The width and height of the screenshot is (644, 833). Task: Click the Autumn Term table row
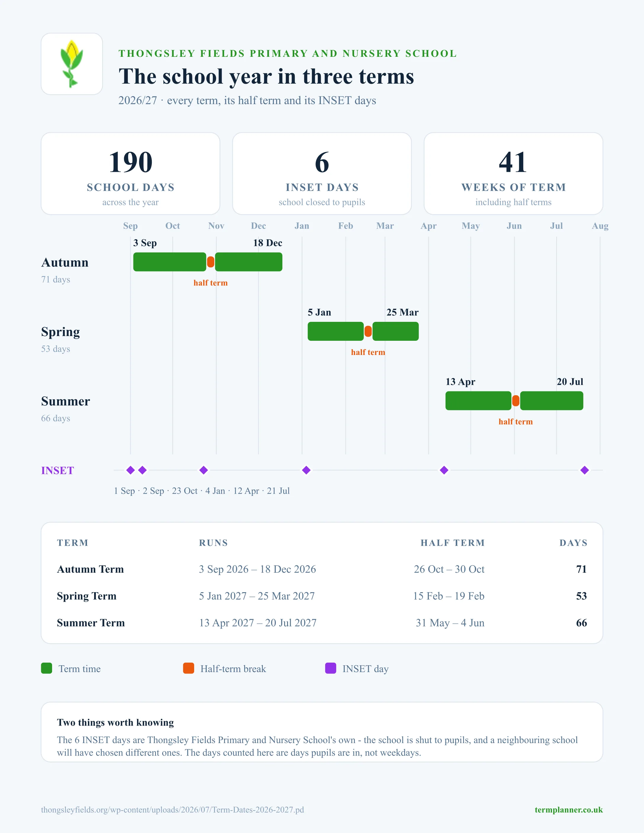(322, 569)
